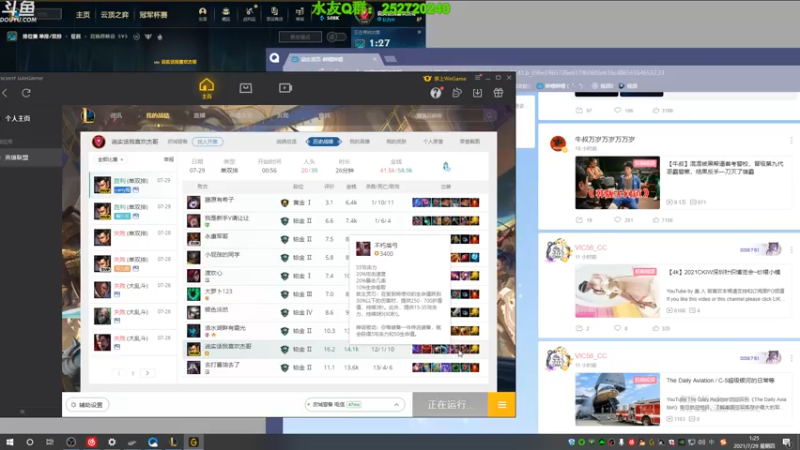Click share icon on 牛叔万岁 post
800x450 pixels.
click(x=579, y=220)
